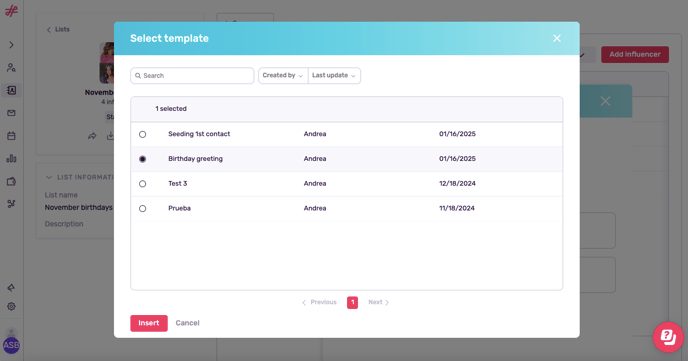The image size is (688, 361).
Task: Open the settings gear icon
Action: click(11, 306)
